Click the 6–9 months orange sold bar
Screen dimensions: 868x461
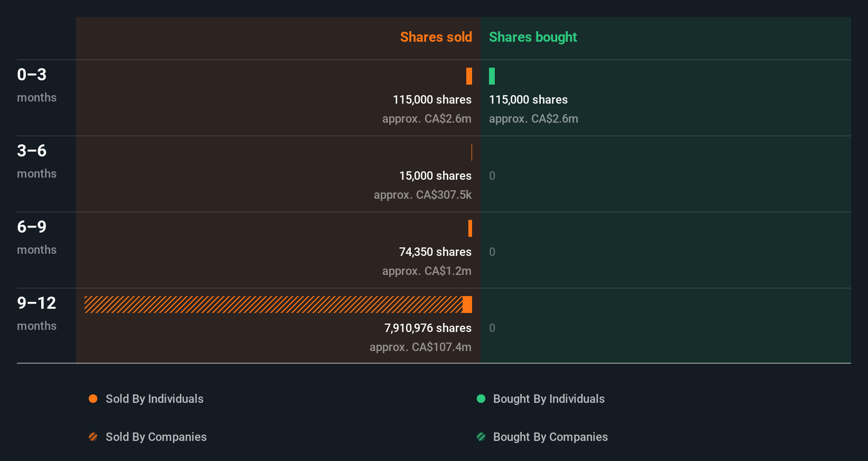pos(470,228)
